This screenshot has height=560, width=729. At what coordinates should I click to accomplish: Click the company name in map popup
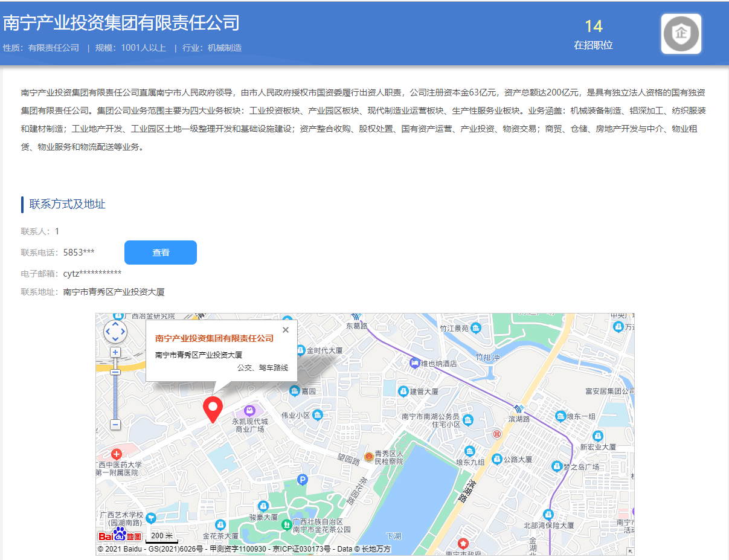tap(214, 338)
